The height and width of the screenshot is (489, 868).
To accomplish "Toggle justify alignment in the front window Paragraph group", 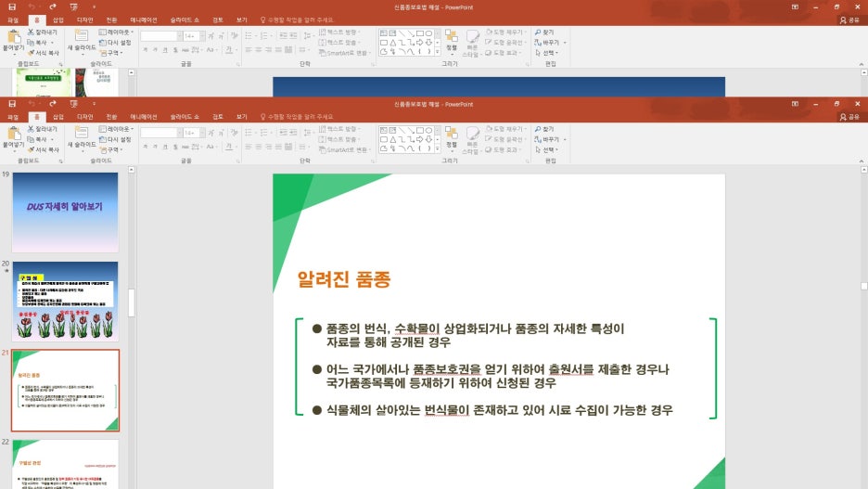I will (x=278, y=147).
